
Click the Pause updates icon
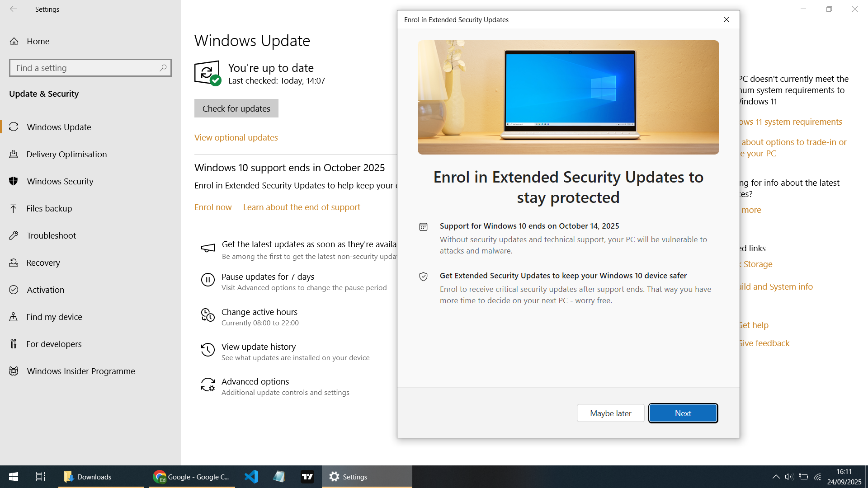208,280
